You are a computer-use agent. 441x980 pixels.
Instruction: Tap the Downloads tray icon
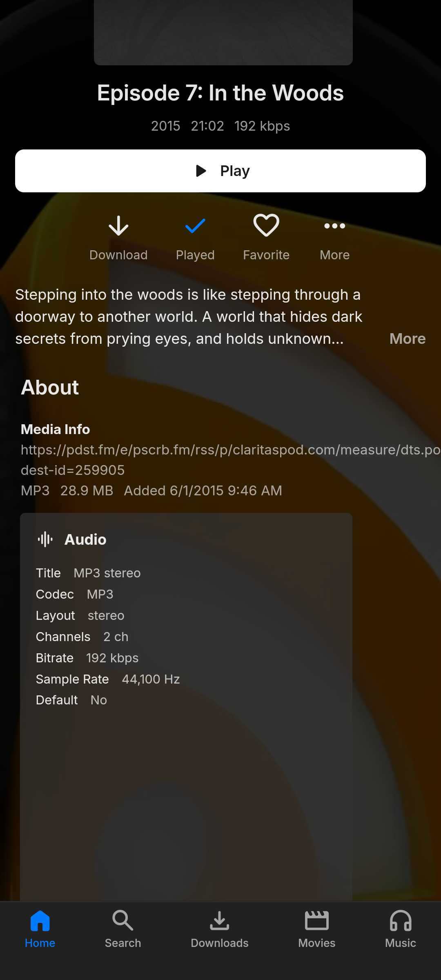[220, 921]
